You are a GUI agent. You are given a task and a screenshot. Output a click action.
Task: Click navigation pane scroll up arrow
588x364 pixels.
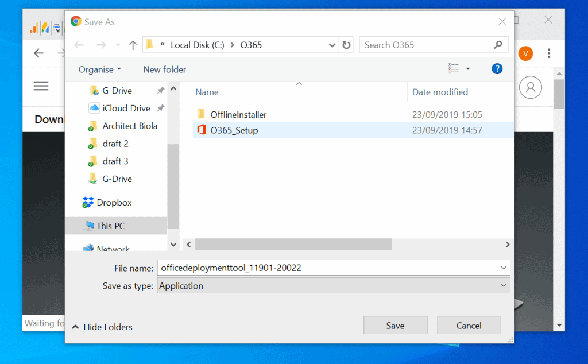click(x=173, y=89)
